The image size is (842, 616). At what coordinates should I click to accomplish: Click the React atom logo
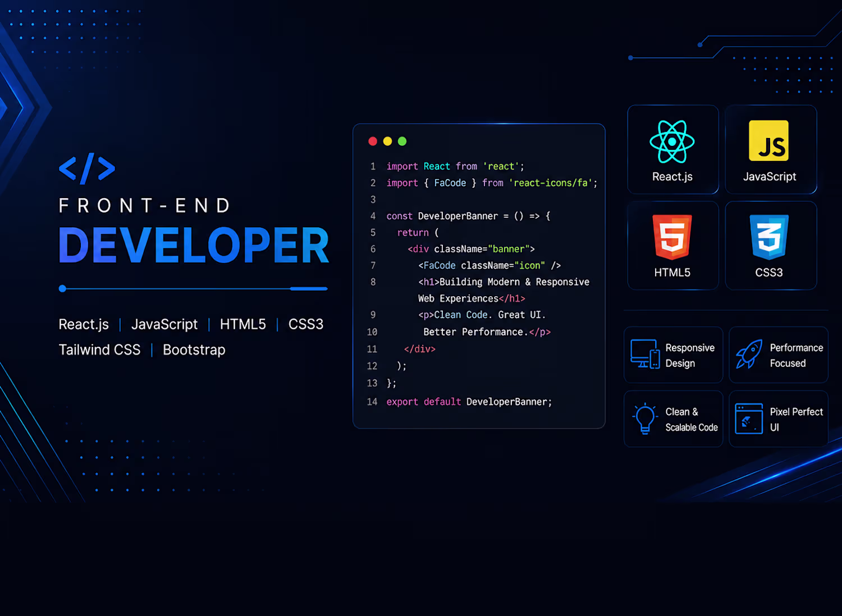point(672,142)
